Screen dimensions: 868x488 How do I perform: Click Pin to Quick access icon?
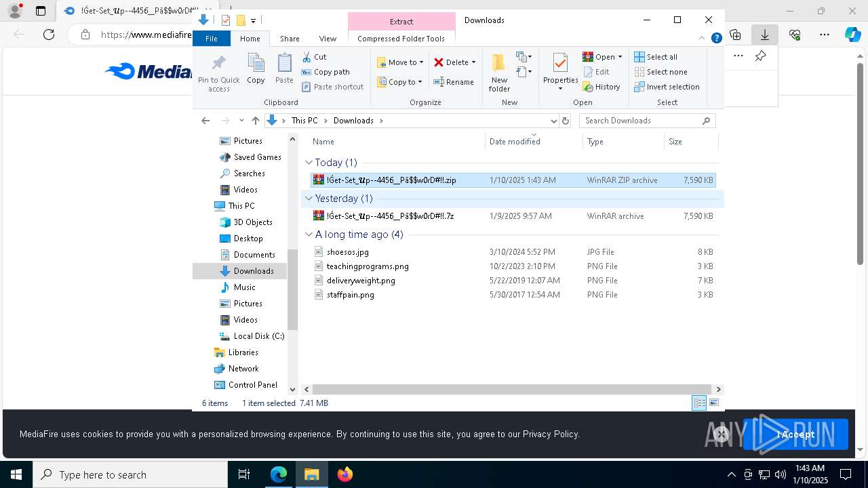click(218, 73)
